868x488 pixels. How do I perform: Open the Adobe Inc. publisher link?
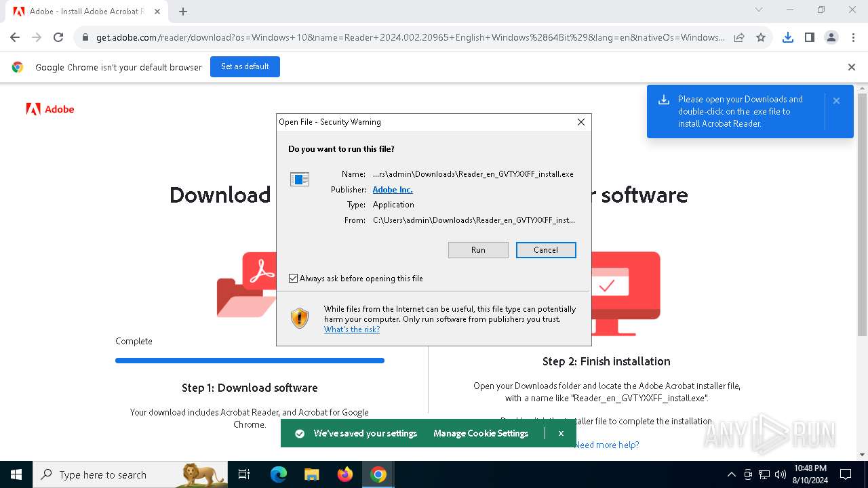(x=393, y=190)
